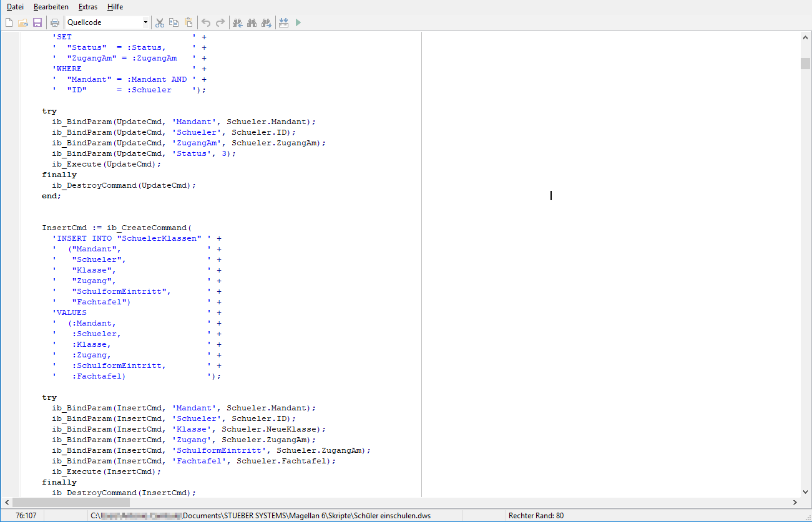Open the Hilfe menu
This screenshot has height=522, width=812.
pyautogui.click(x=115, y=7)
